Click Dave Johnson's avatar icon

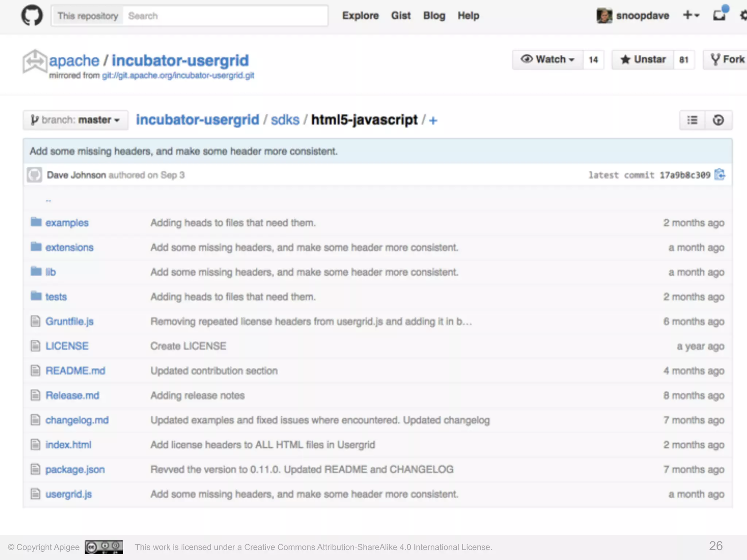point(34,175)
